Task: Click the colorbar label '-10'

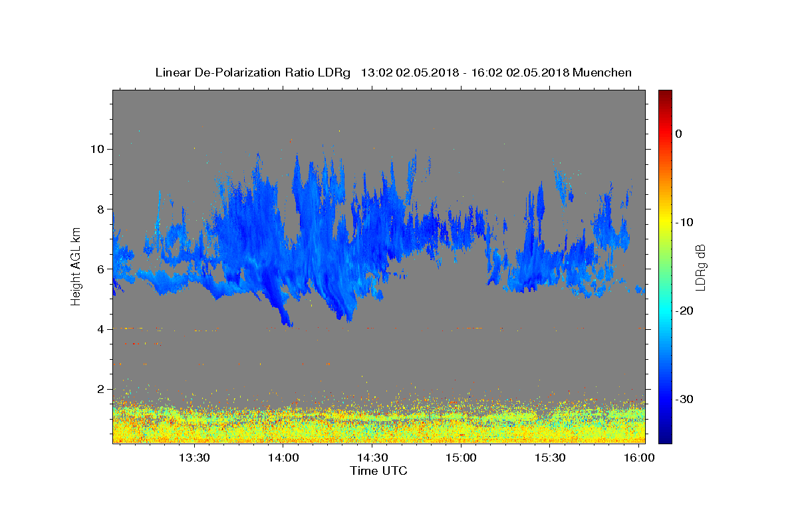Action: [x=685, y=222]
